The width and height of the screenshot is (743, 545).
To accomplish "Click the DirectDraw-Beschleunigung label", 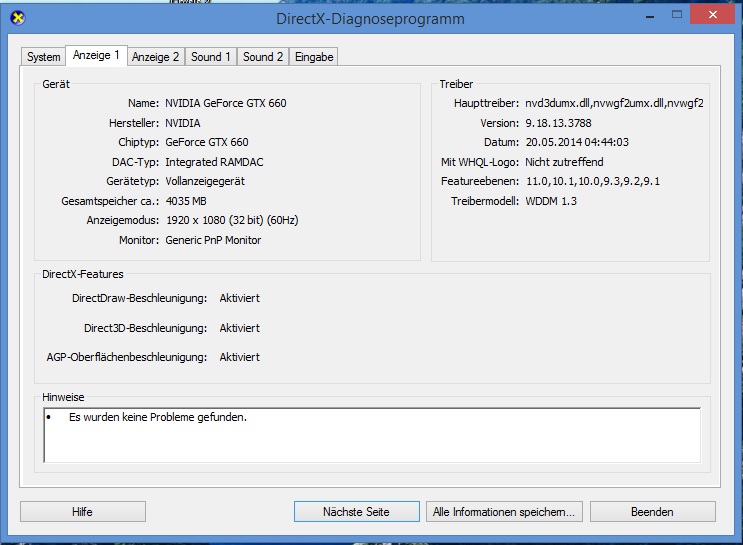I will coord(139,299).
